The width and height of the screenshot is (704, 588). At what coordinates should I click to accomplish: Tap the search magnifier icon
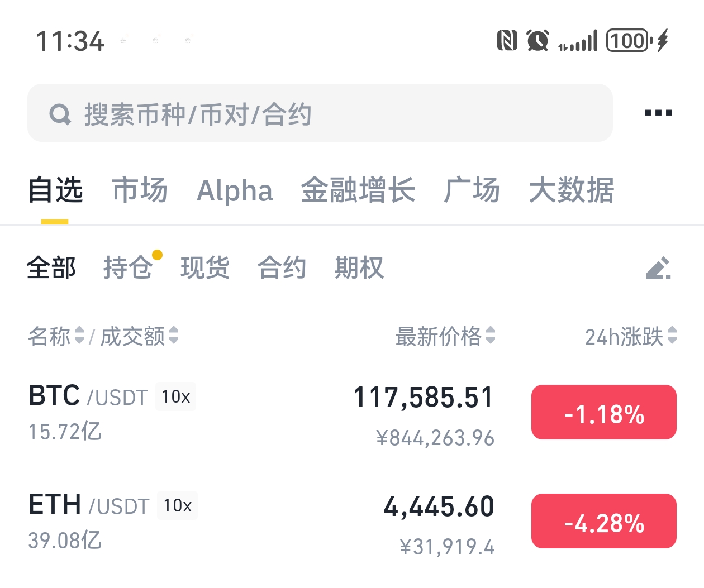[x=60, y=114]
